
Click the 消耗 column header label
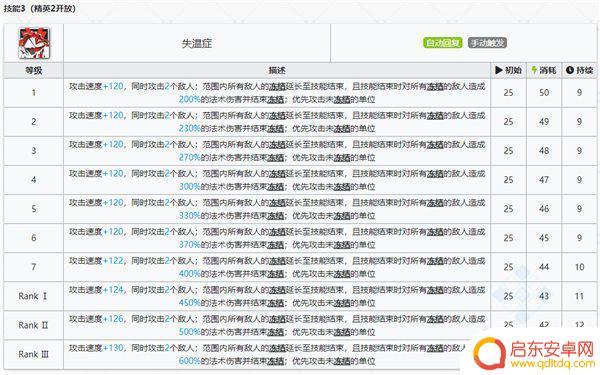pyautogui.click(x=548, y=70)
